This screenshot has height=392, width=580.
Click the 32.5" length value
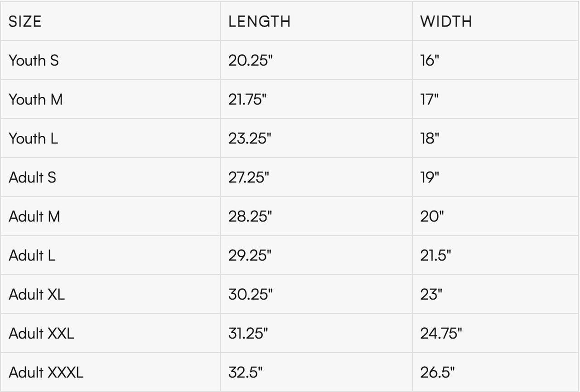tap(246, 373)
